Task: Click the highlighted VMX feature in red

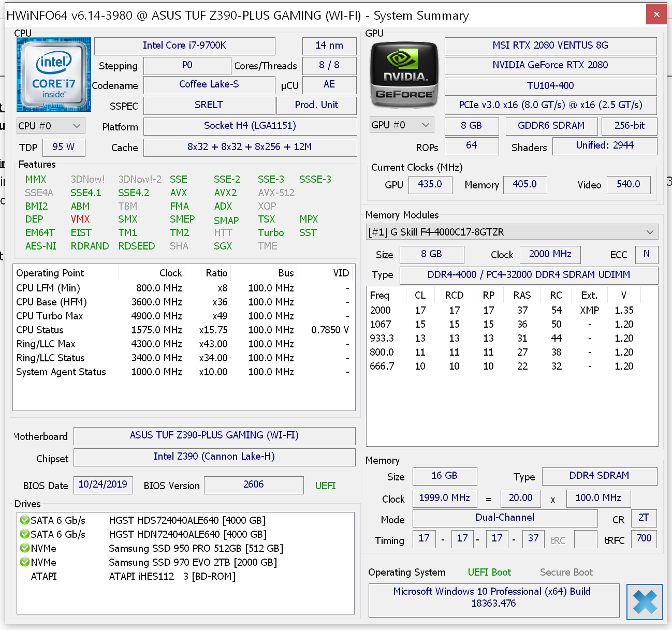Action: (80, 219)
